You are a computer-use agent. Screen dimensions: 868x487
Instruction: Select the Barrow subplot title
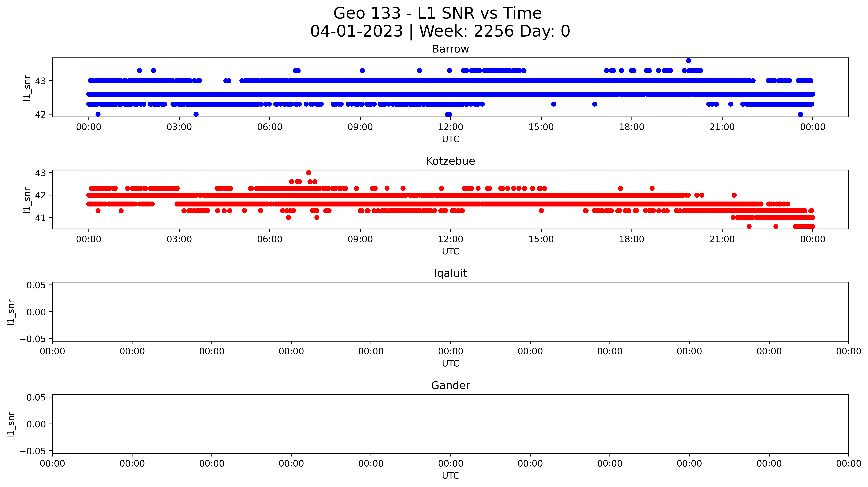451,49
